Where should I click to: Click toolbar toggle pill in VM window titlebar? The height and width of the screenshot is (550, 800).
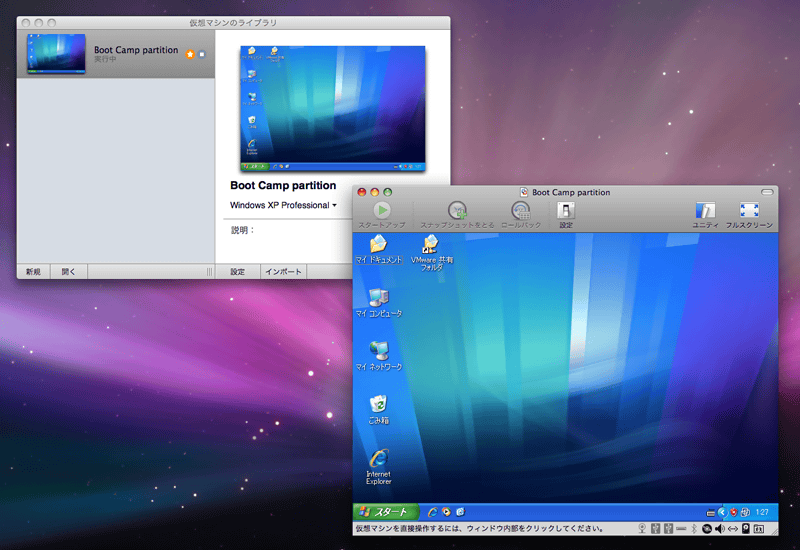click(767, 192)
